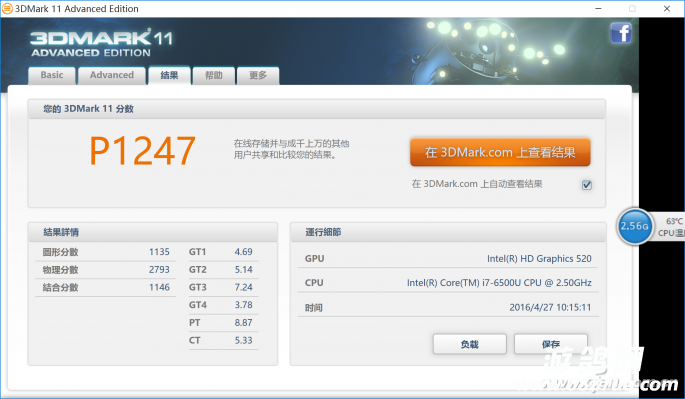Click the 保存 save button
Screen dimensions: 685x399
coord(551,344)
